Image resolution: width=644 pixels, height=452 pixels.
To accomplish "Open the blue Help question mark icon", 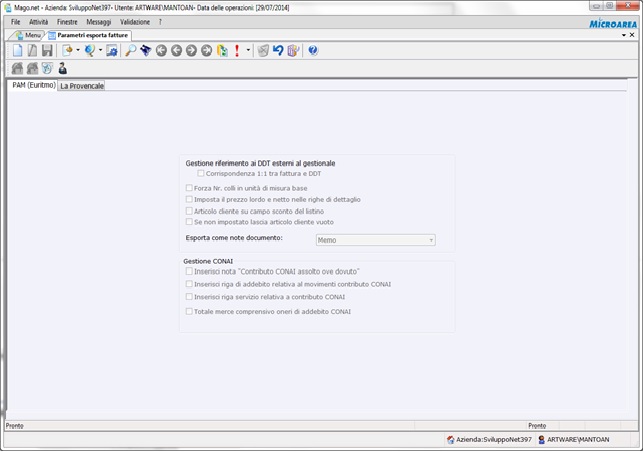I will coord(313,50).
